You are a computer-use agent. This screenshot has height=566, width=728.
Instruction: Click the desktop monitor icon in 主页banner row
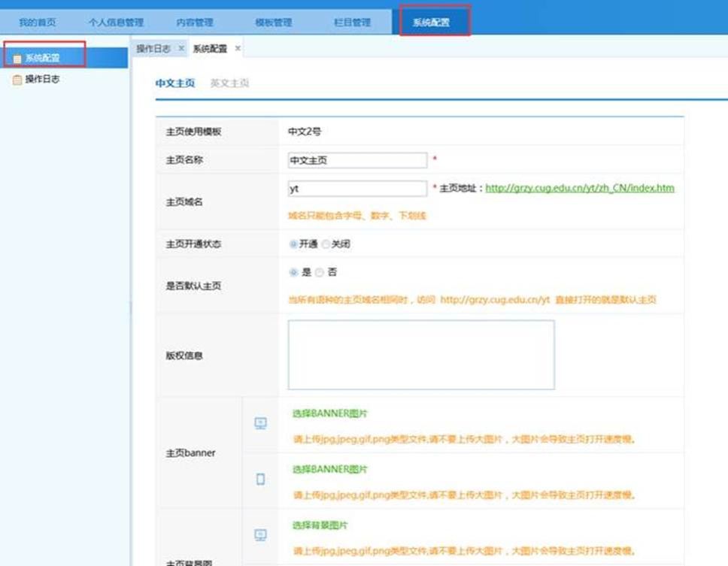coord(260,424)
